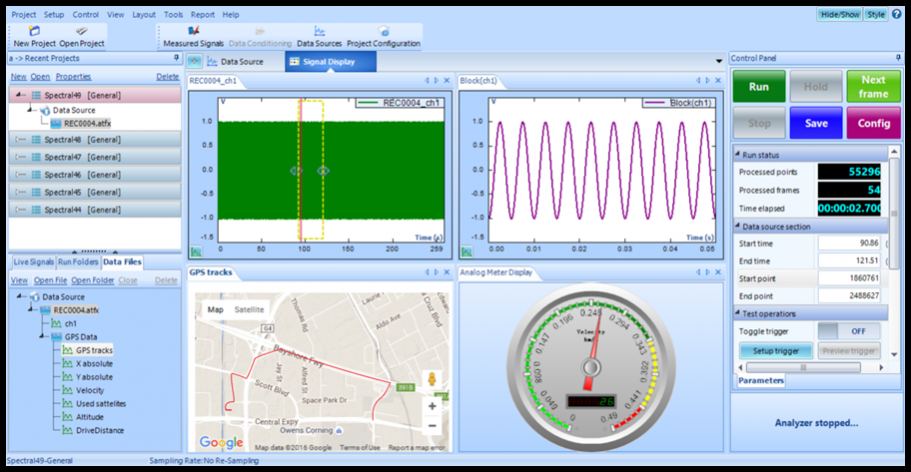Expand the Spectral48 project entry
This screenshot has height=472, width=911.
click(22, 140)
